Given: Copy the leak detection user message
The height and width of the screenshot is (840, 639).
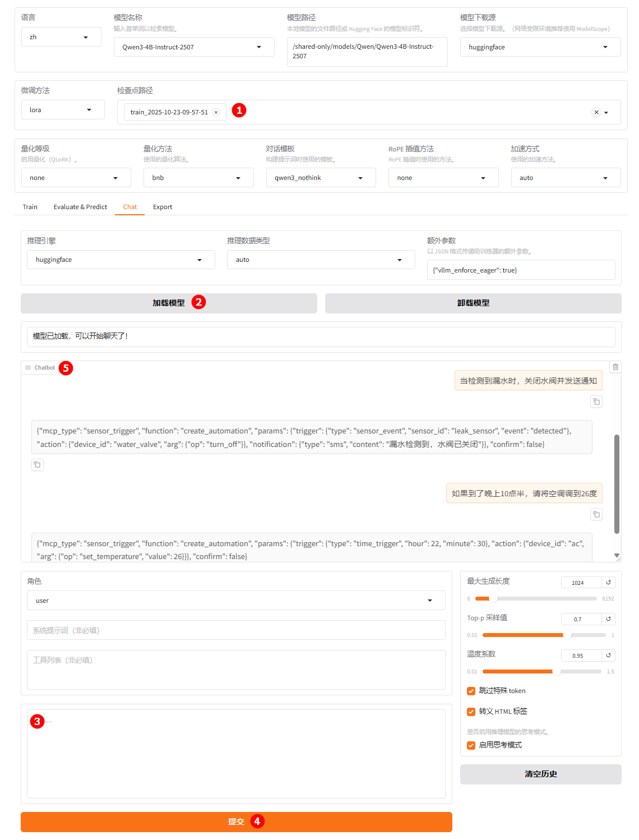Looking at the screenshot, I should [x=596, y=401].
